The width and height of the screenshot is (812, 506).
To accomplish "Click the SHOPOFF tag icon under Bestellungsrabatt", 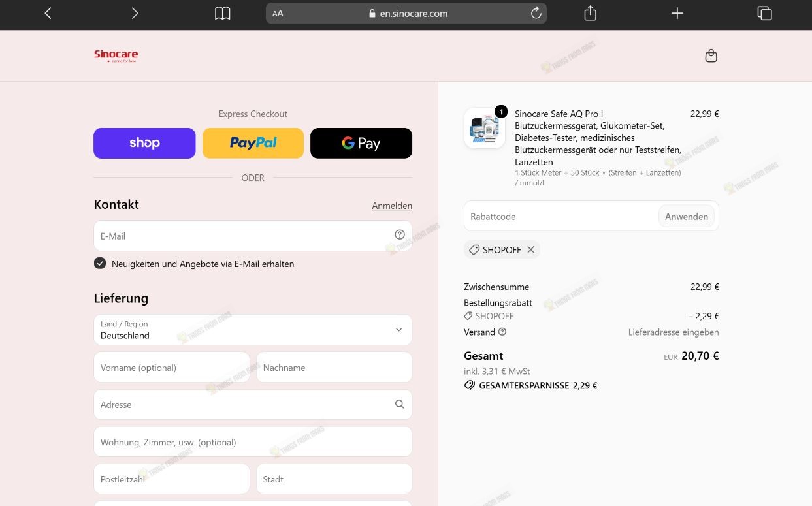I will click(x=468, y=316).
